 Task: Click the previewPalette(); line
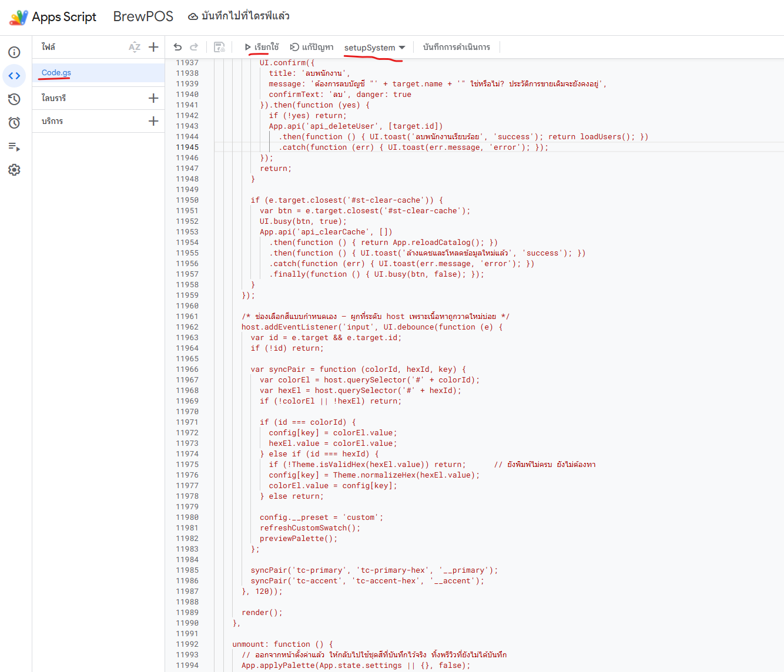[299, 539]
